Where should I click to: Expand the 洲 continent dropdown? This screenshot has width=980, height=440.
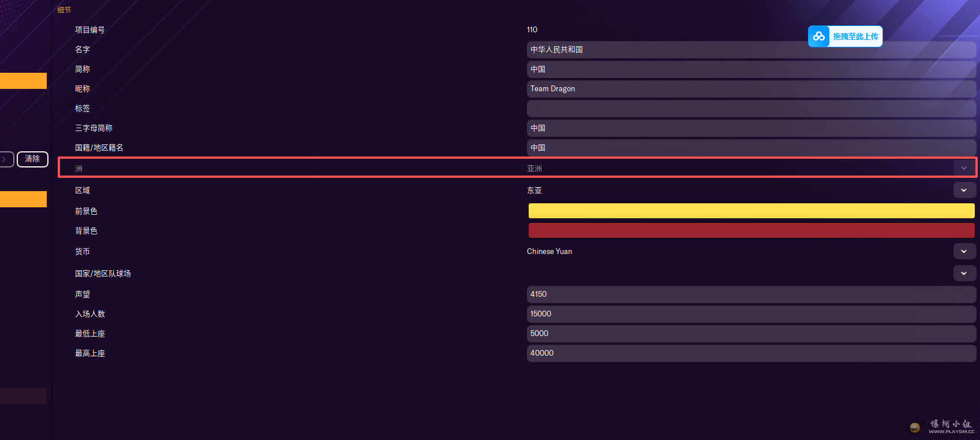coord(963,168)
